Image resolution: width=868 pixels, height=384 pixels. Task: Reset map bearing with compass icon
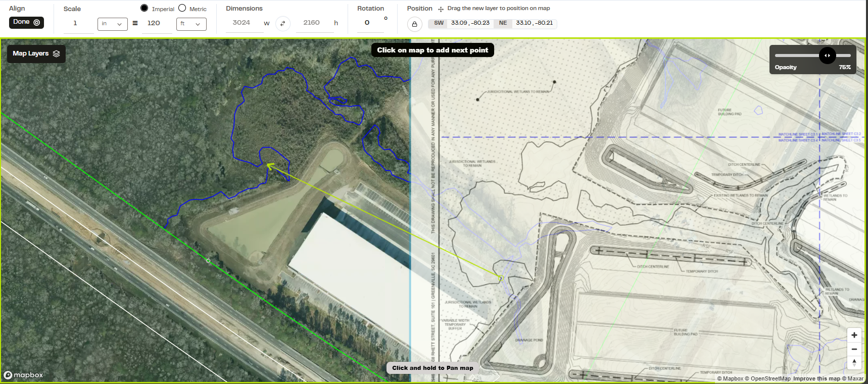coord(854,362)
